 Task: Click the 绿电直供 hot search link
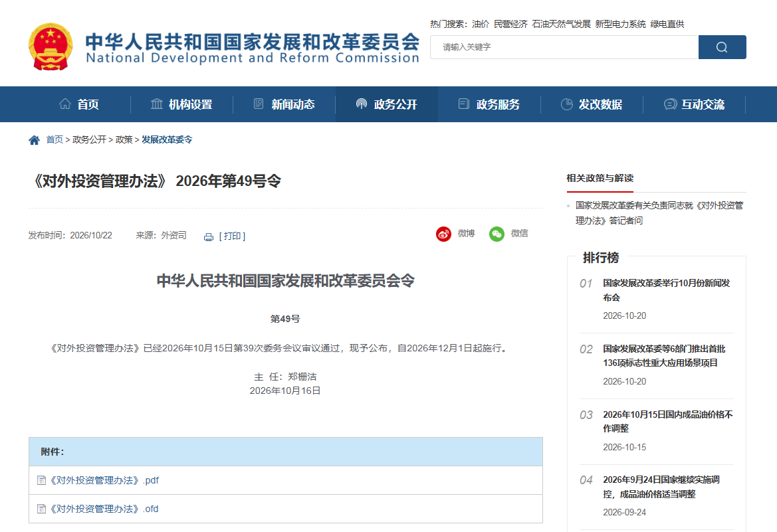pyautogui.click(x=667, y=25)
